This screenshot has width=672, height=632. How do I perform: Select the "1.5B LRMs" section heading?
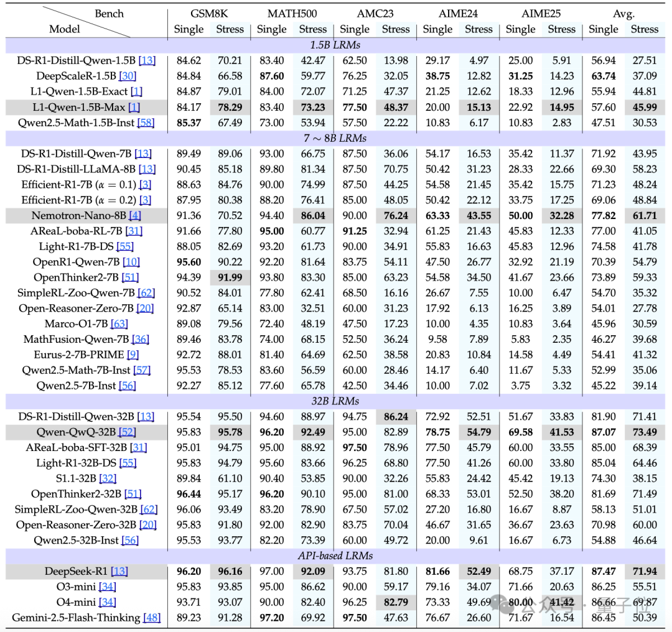point(335,45)
